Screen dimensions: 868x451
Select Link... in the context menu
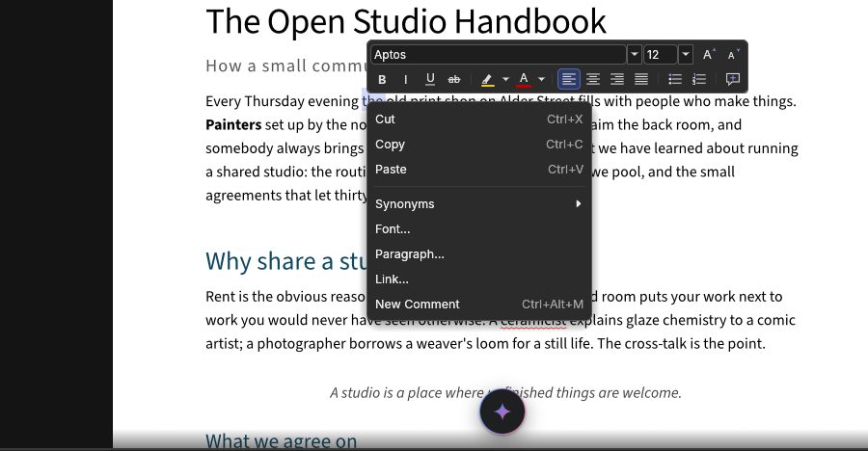478,279
